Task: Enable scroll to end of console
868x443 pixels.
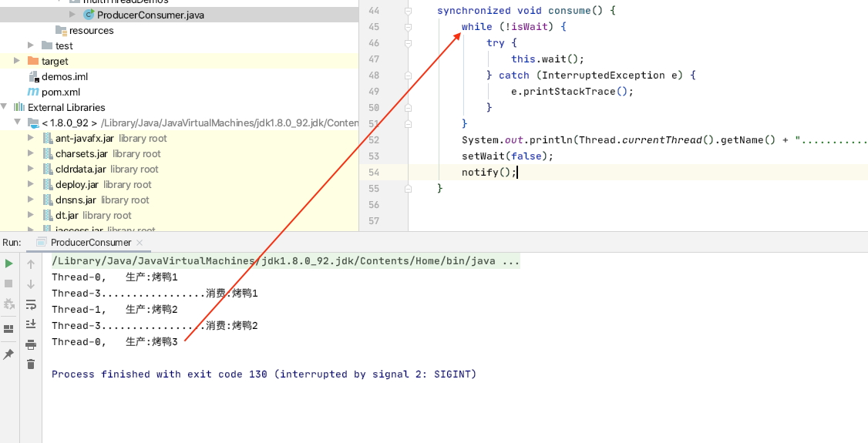Action: tap(31, 324)
